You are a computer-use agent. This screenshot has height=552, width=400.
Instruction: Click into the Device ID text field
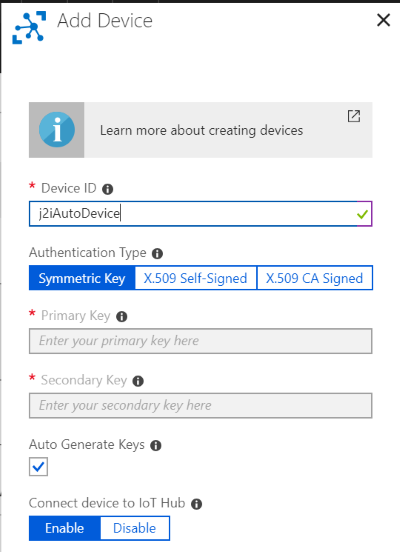(x=200, y=214)
